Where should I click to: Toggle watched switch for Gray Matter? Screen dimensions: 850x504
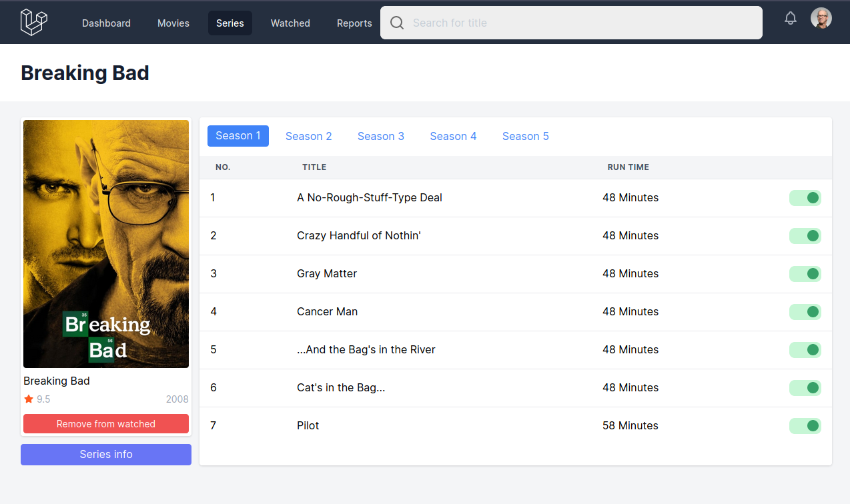coord(805,274)
